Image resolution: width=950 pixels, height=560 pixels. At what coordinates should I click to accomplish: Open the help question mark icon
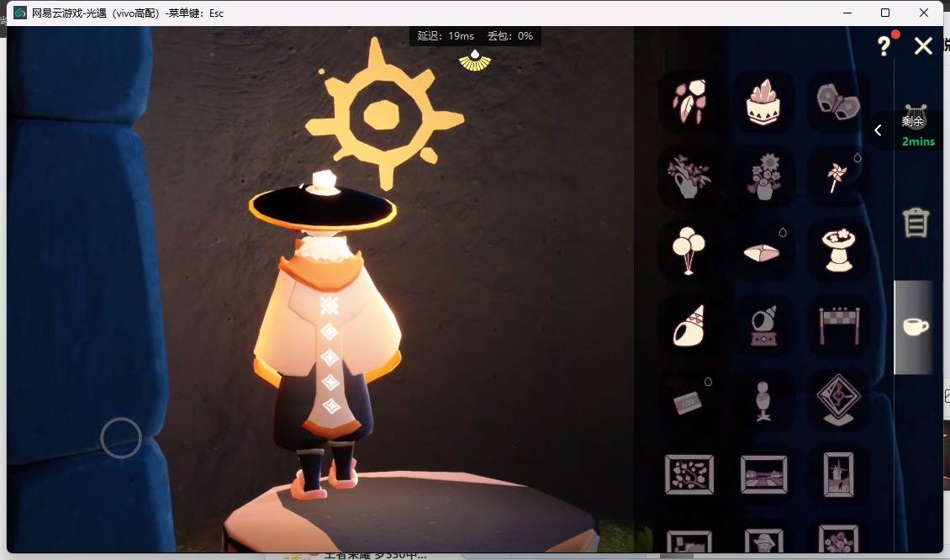884,46
